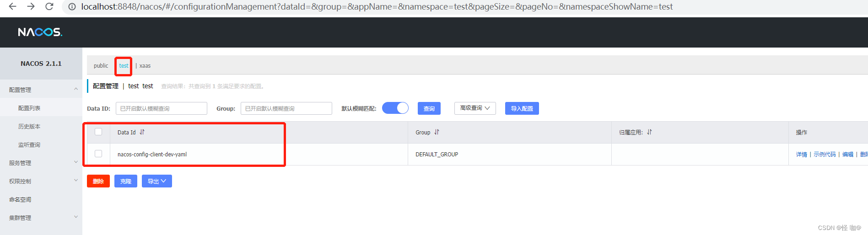Screen dimensions: 868x235
Task: Toggle the 默认模糊匹配 switch
Action: [x=395, y=108]
